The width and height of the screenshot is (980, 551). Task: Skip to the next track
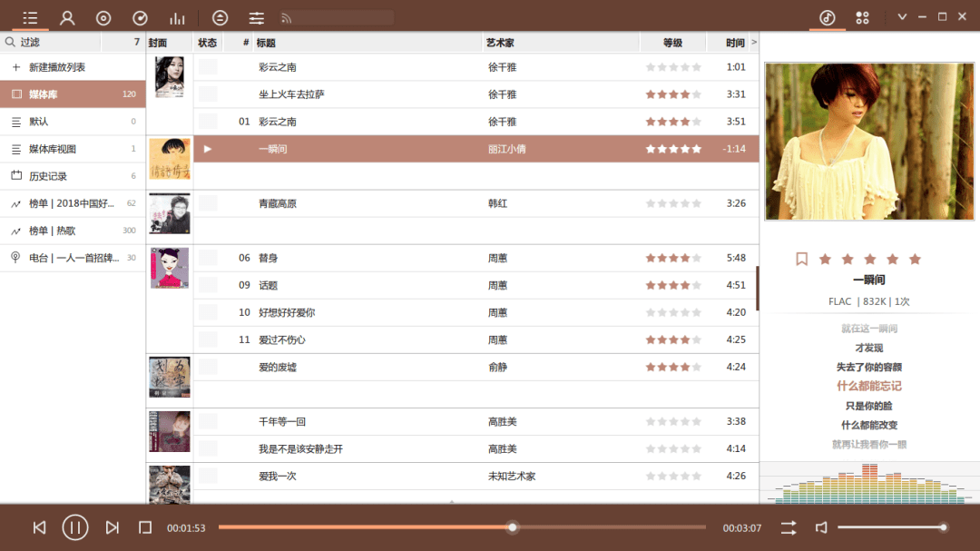coord(111,526)
